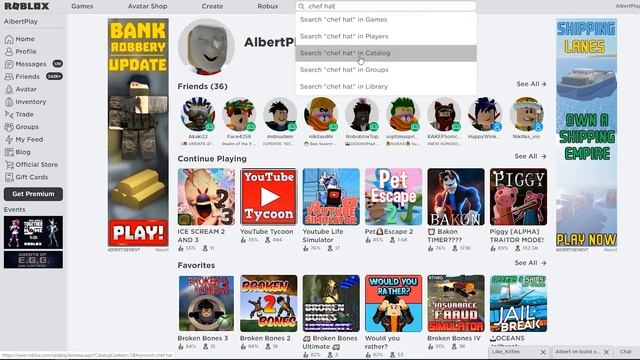Open the Official Store cart icon
Screen dimensions: 640x360
point(9,165)
